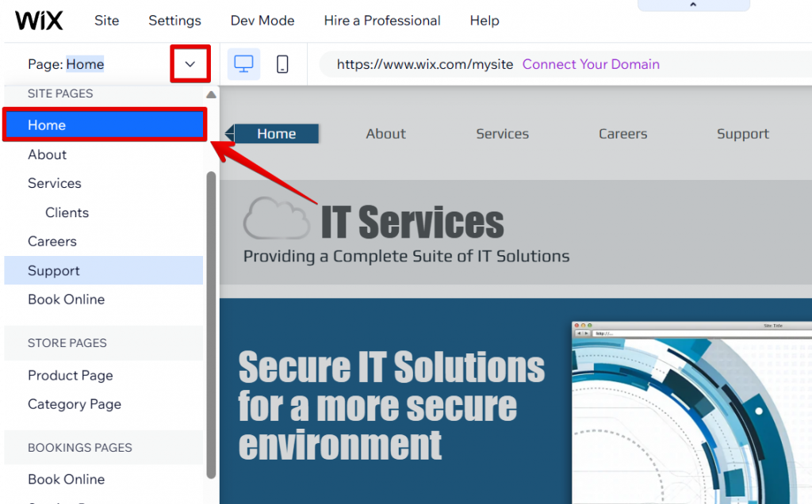The width and height of the screenshot is (812, 504).
Task: Open the Page: Home dropdown arrow
Action: click(x=190, y=63)
